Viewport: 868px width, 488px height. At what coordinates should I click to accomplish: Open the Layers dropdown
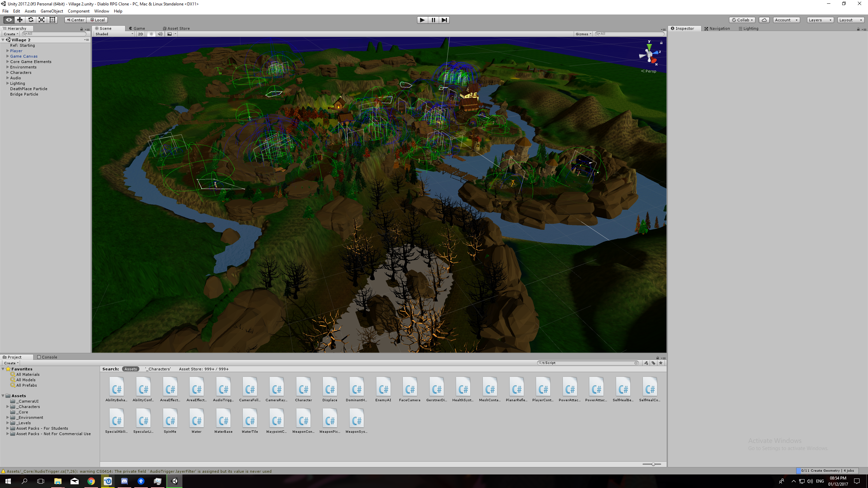[x=820, y=20]
